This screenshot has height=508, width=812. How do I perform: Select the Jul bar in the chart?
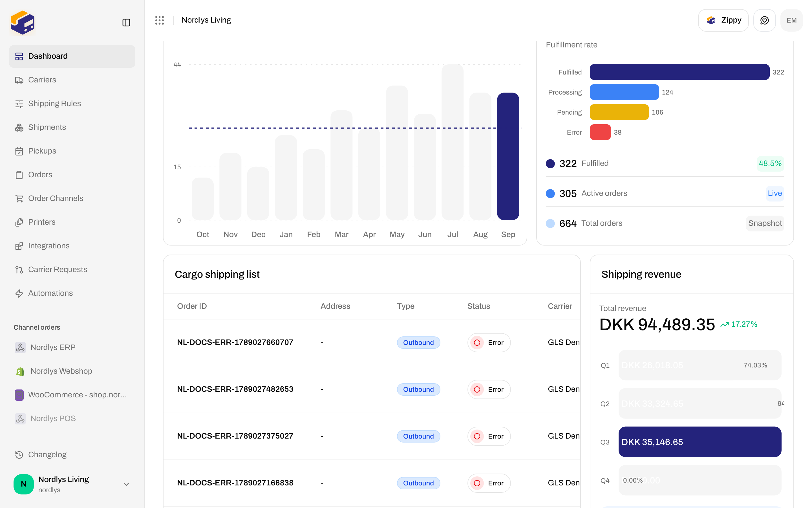(452, 142)
